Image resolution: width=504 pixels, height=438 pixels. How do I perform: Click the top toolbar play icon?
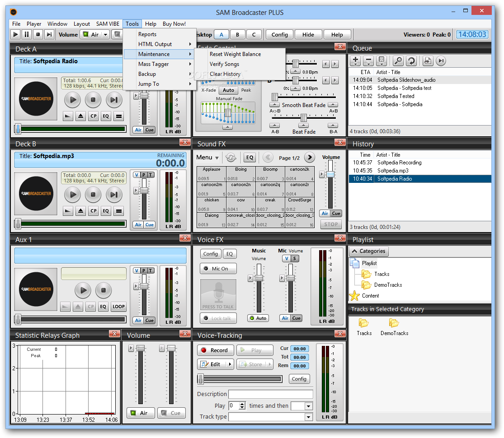15,34
